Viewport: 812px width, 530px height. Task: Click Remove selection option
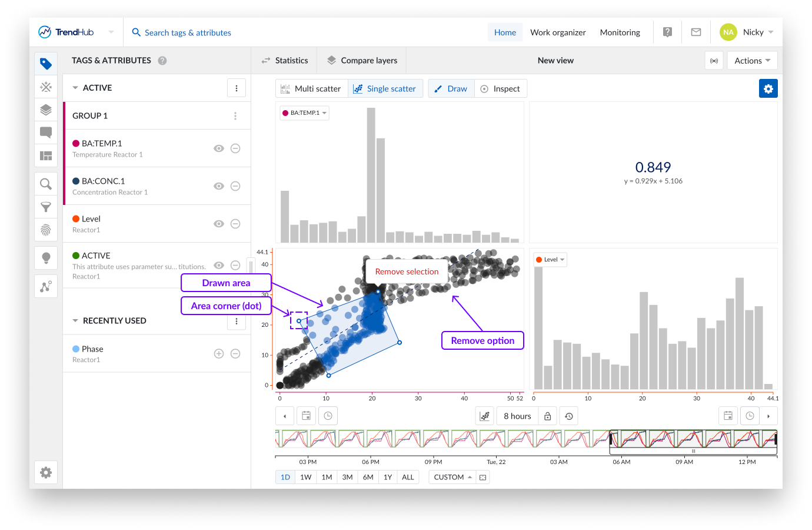pyautogui.click(x=407, y=271)
